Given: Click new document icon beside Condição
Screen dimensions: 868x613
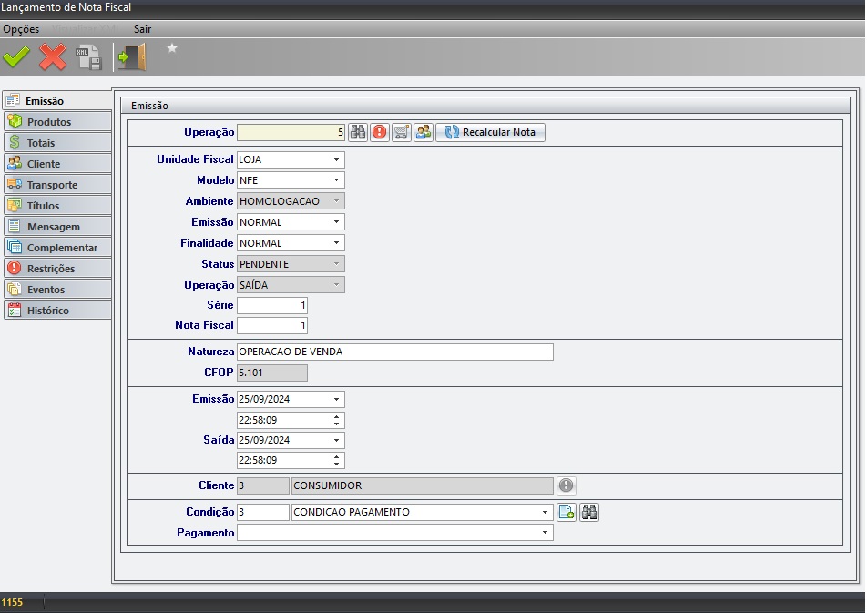Looking at the screenshot, I should pyautogui.click(x=567, y=512).
